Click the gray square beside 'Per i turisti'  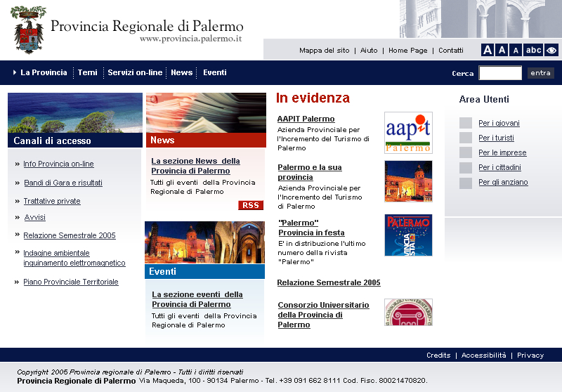coord(466,138)
